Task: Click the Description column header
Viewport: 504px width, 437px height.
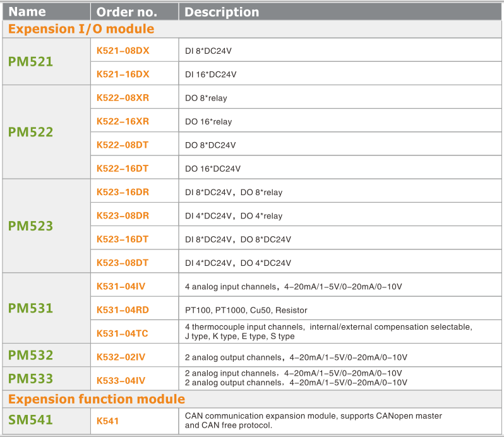Action: (222, 12)
